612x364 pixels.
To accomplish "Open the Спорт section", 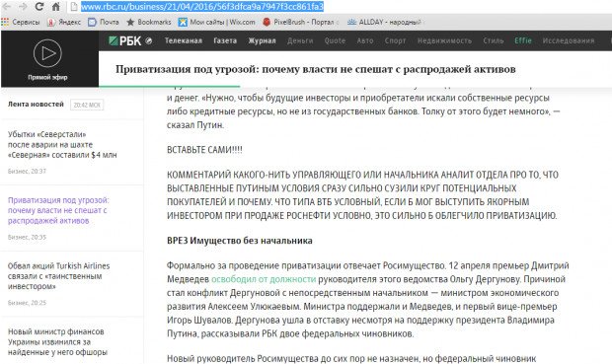I will [395, 40].
